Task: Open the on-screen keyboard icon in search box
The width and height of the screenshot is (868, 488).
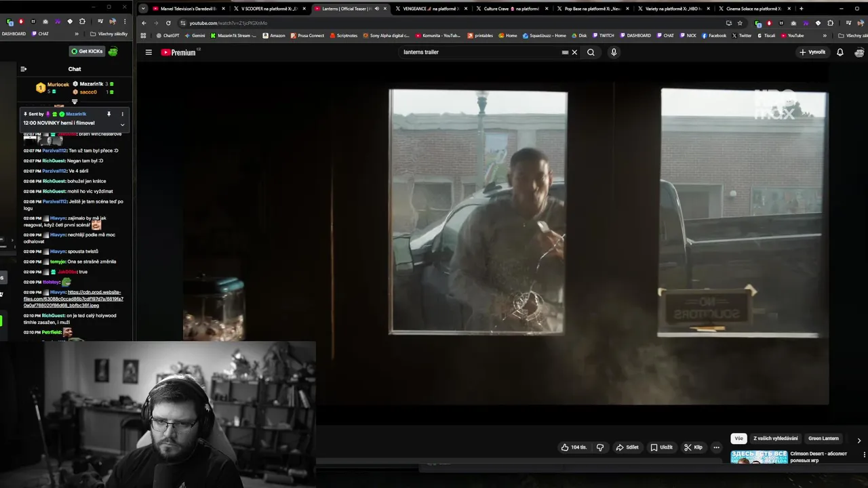Action: [x=565, y=52]
